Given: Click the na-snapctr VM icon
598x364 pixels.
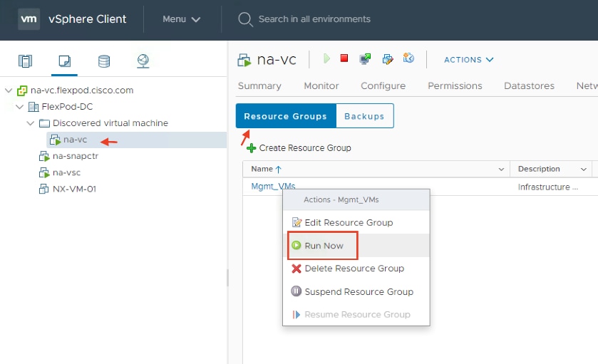Looking at the screenshot, I should pos(44,156).
